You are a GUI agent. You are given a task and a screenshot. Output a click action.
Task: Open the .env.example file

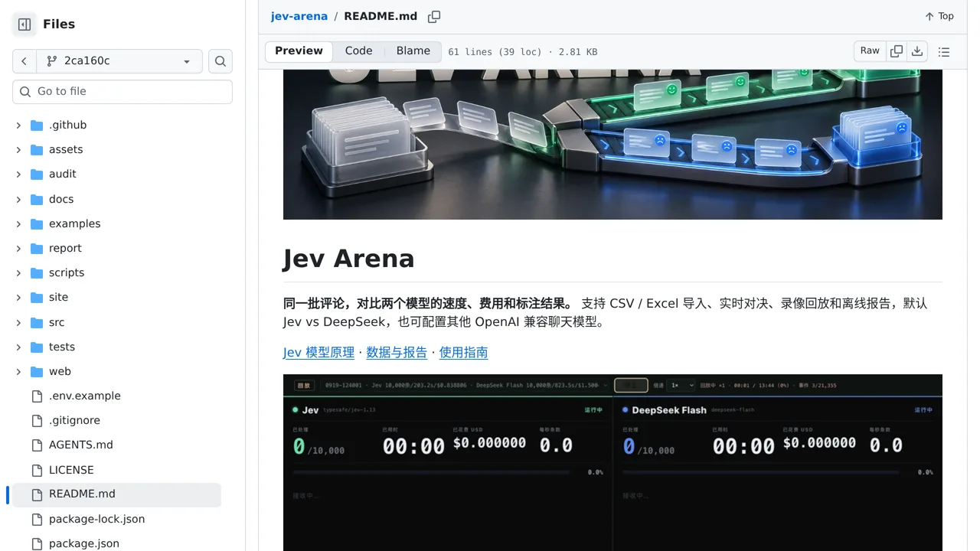click(85, 396)
